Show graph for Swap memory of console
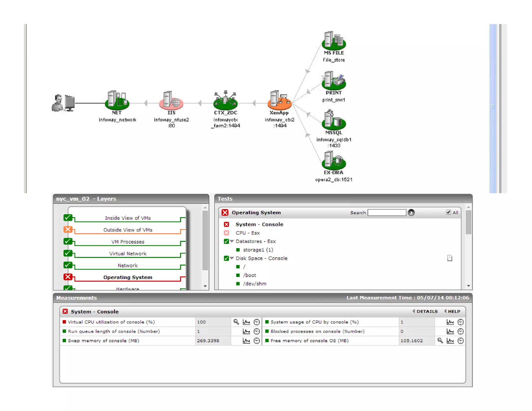532x411 pixels. click(246, 341)
